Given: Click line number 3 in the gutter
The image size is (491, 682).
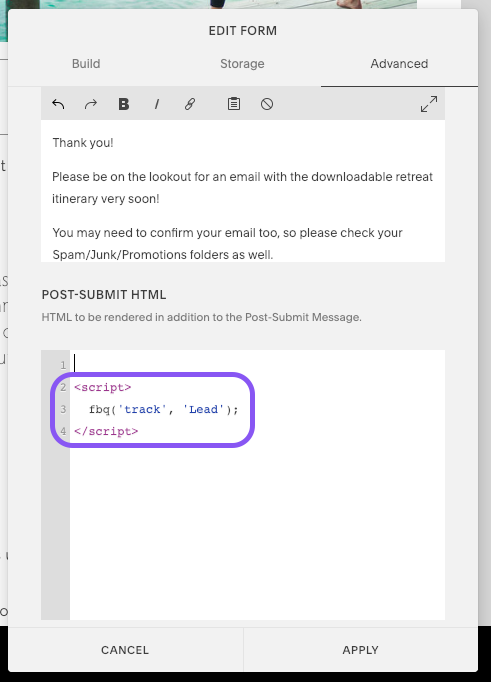Looking at the screenshot, I should (63, 409).
